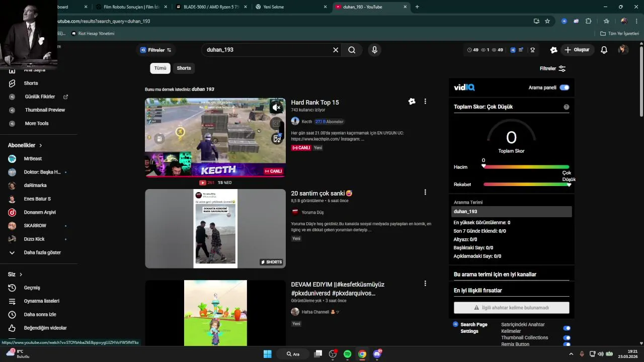Open the account avatar menu on YouTube

pyautogui.click(x=623, y=50)
